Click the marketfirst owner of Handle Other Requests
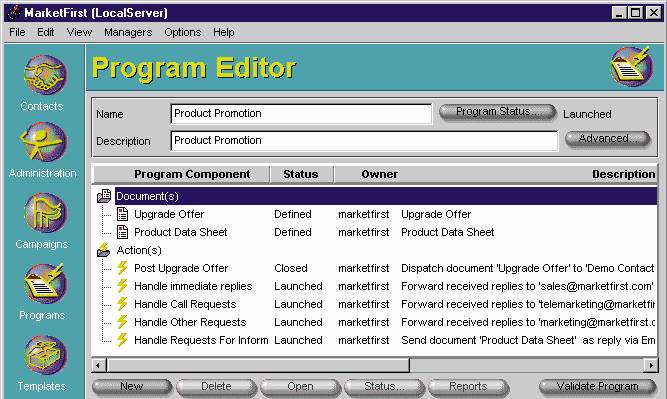Viewport: 667px width, 399px height. 363,322
